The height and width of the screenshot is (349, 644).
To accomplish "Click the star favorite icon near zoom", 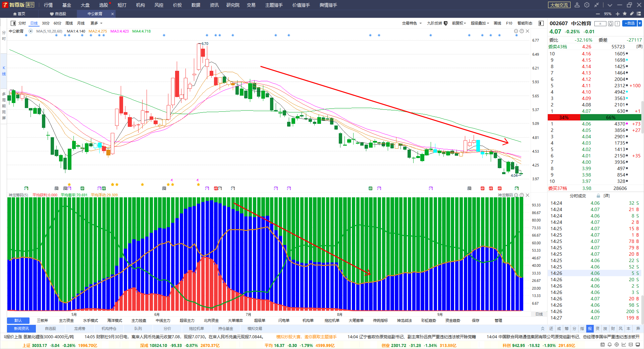I will (x=625, y=14).
